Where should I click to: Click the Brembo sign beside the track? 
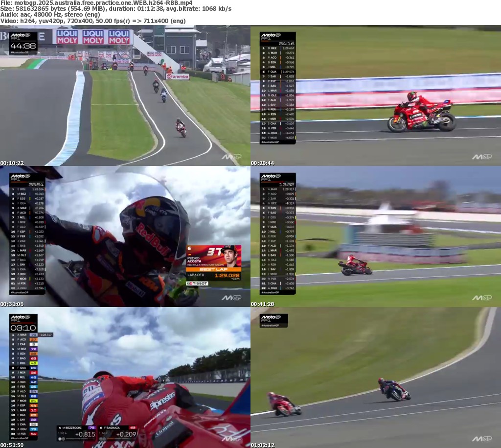(177, 76)
